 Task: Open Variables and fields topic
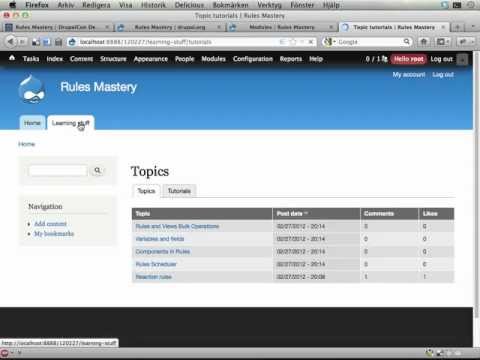pos(160,239)
